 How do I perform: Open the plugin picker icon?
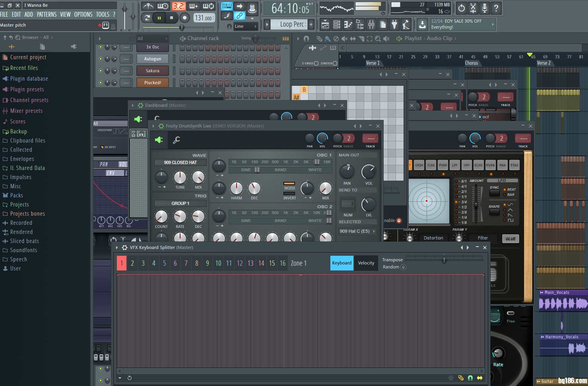(394, 25)
